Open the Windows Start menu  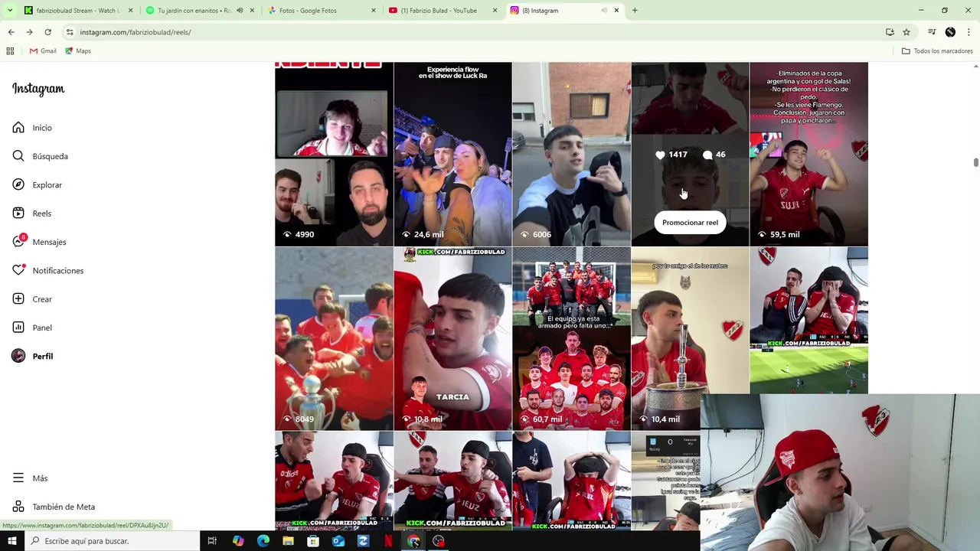tap(11, 541)
